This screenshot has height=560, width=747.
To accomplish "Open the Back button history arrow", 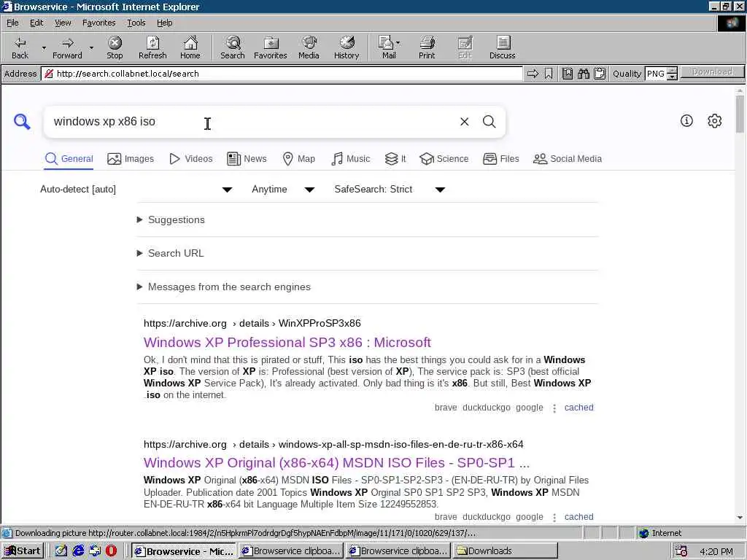I will pos(44,47).
